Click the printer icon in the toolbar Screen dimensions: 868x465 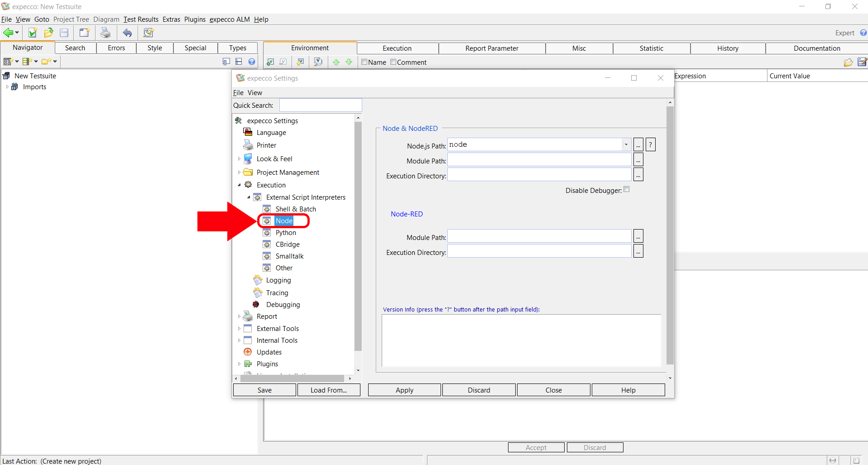pos(106,33)
